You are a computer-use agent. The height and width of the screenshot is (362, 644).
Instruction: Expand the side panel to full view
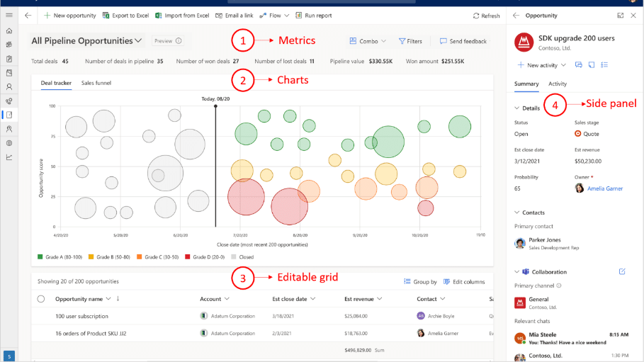pyautogui.click(x=621, y=15)
